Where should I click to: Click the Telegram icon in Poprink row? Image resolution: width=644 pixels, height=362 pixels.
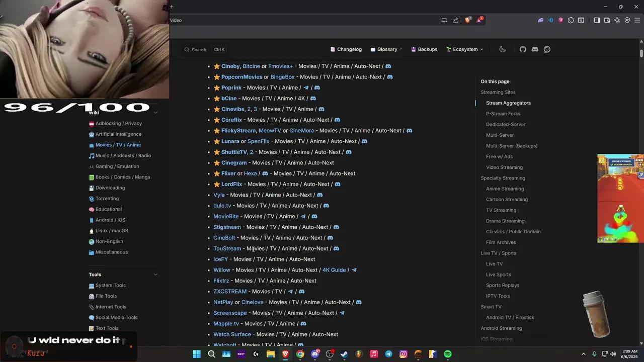click(306, 87)
